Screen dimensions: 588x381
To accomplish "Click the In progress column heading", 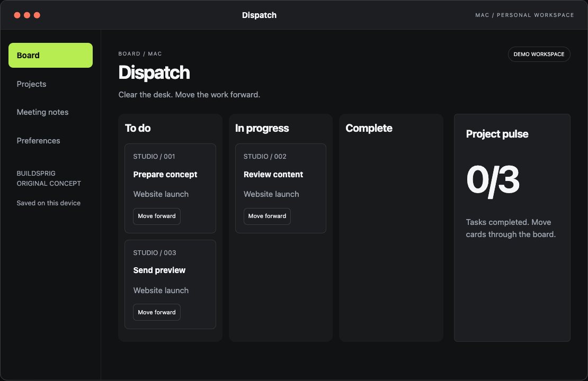I will click(x=262, y=128).
